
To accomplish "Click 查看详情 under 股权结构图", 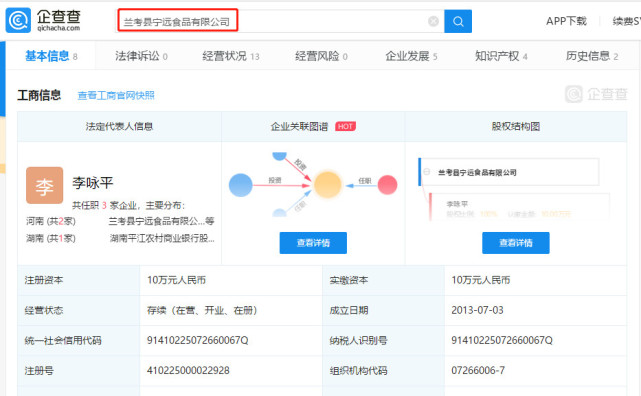I will point(515,243).
